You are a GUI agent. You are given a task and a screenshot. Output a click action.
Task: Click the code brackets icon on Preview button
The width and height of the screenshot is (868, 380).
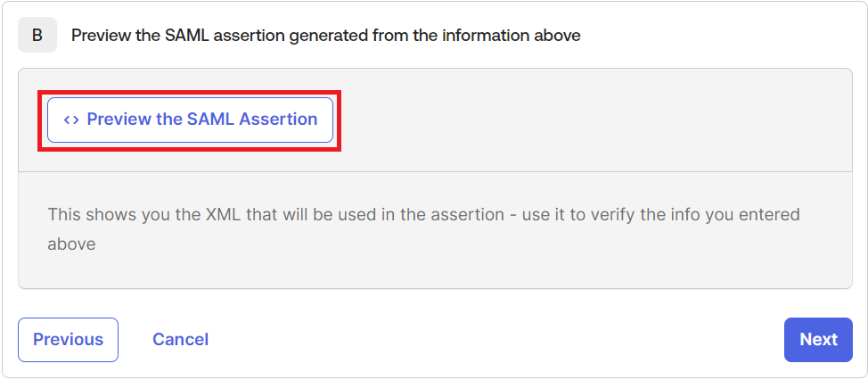(x=71, y=120)
